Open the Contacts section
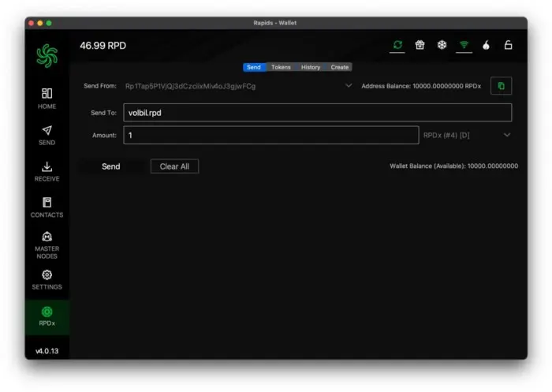552x392 pixels. 47,207
